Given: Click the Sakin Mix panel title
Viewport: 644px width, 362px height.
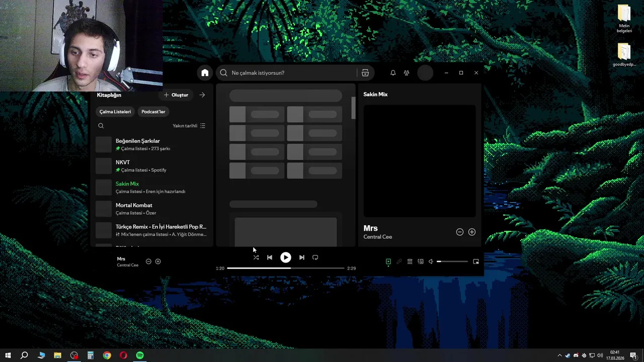Looking at the screenshot, I should [x=375, y=95].
